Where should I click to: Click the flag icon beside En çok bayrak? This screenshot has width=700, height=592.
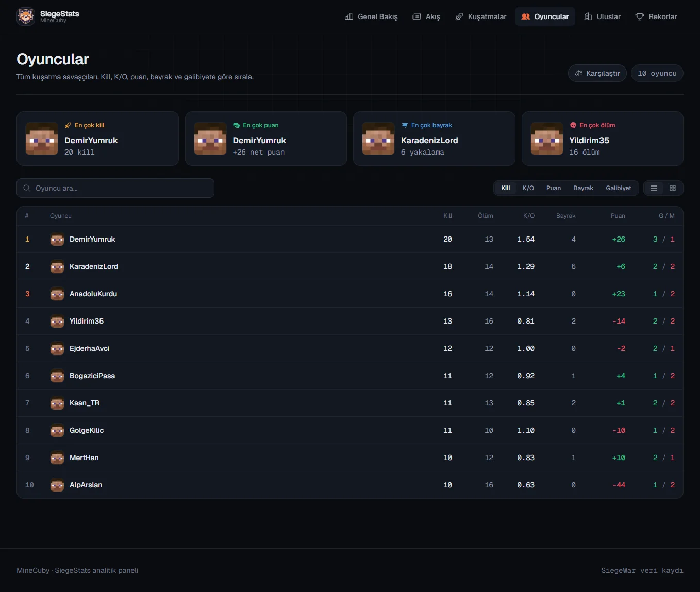point(405,125)
